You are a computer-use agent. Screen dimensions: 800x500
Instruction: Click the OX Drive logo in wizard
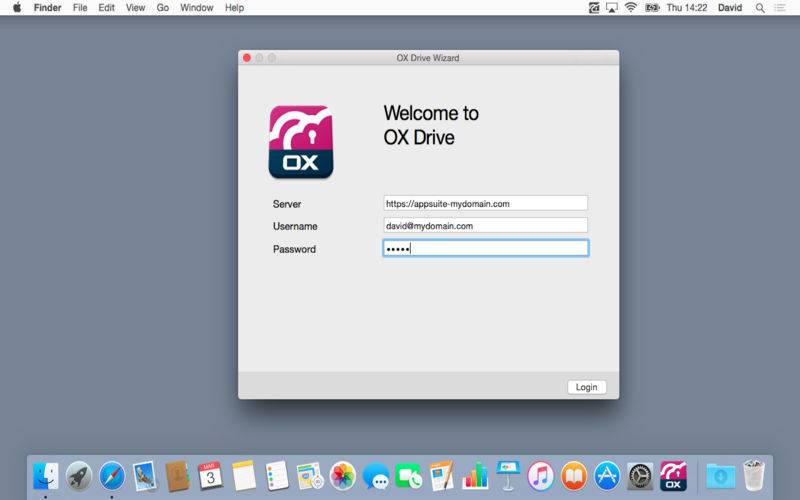[x=301, y=142]
